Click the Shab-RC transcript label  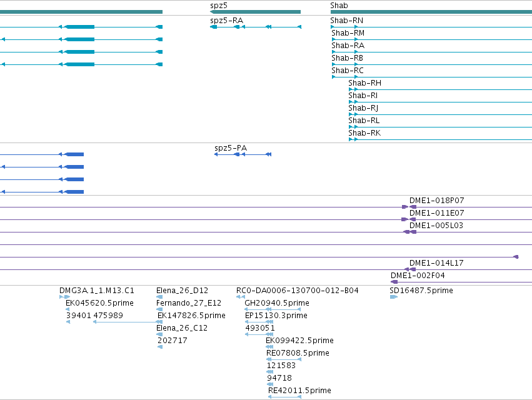[x=348, y=71]
